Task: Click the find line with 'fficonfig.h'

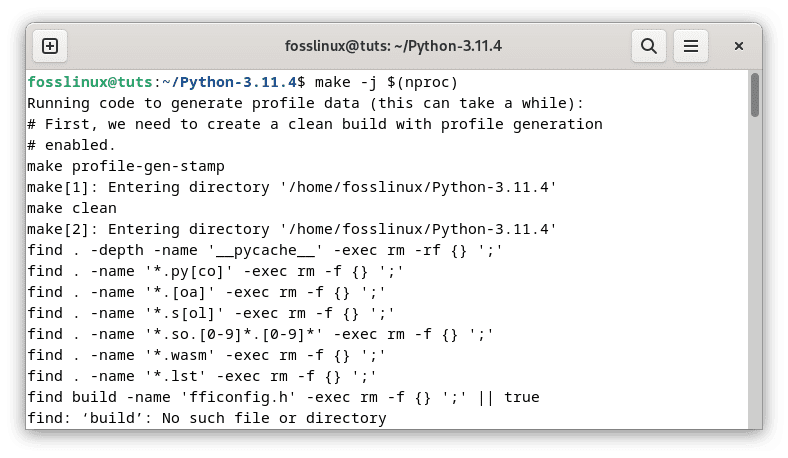Action: point(283,397)
